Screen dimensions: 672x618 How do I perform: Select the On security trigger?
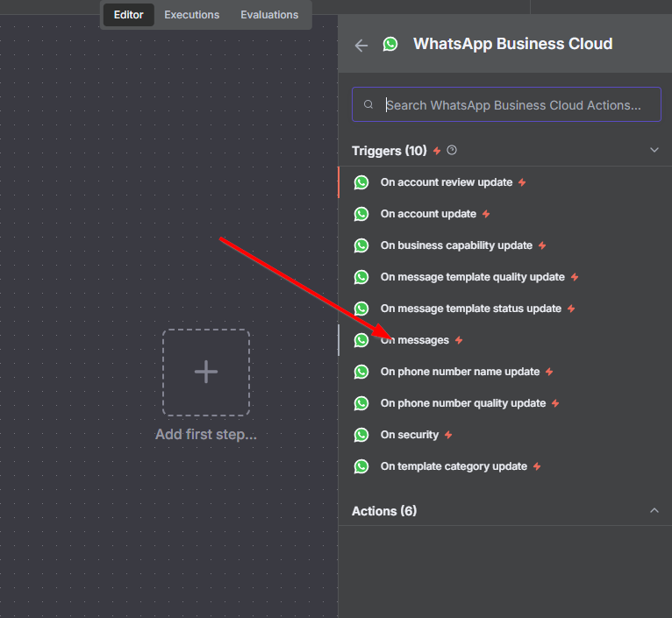point(505,435)
